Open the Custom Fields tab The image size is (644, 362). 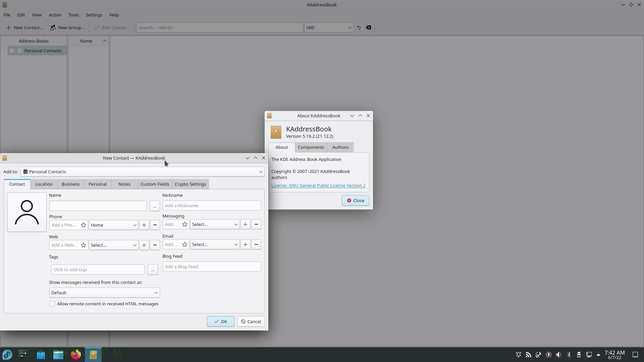tap(155, 184)
